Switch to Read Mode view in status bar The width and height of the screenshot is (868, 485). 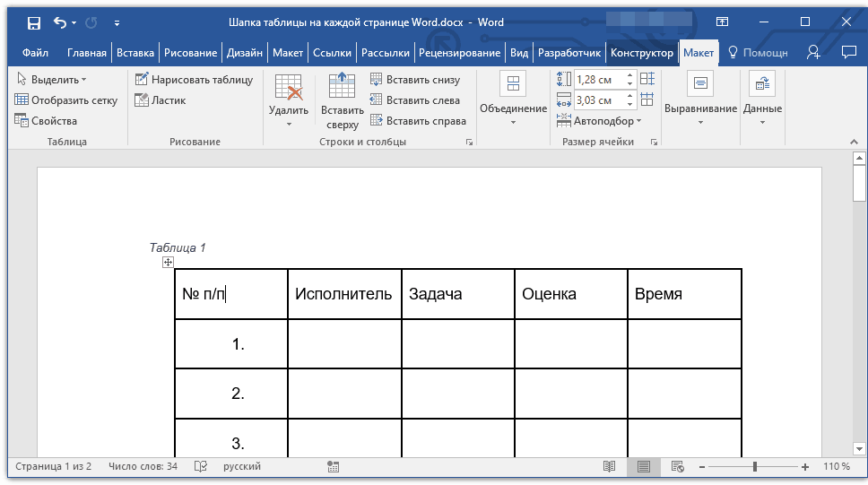coord(609,467)
